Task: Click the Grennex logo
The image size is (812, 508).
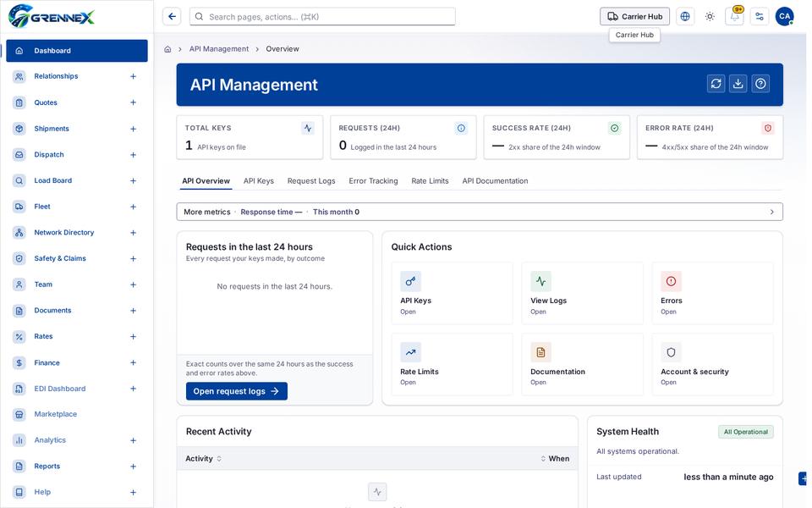Action: (x=52, y=16)
